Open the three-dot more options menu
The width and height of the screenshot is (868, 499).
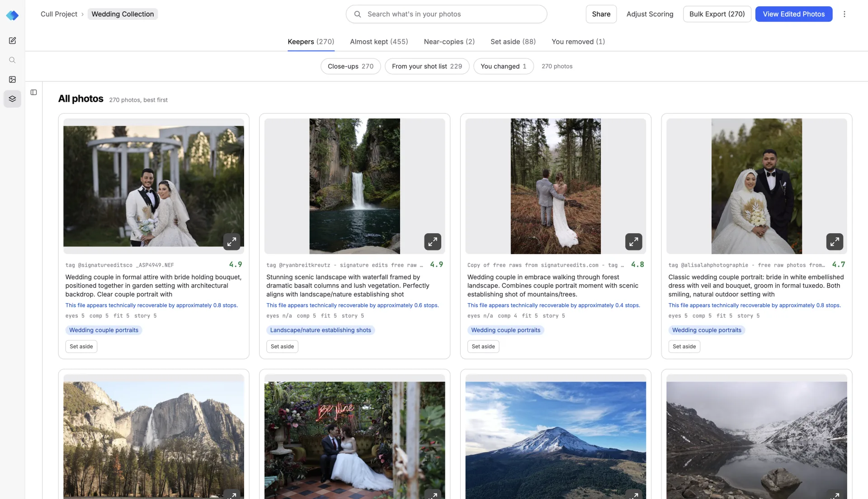844,14
